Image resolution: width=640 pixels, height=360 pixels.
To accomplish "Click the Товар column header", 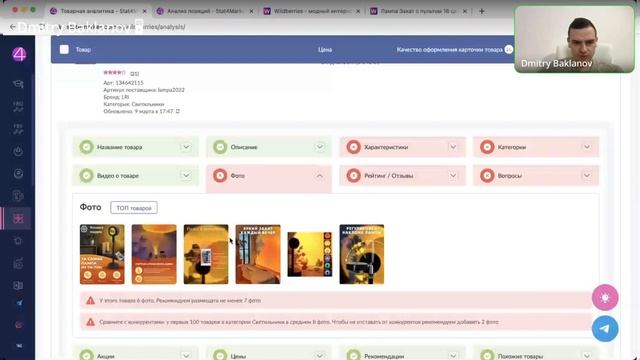I will tap(83, 49).
